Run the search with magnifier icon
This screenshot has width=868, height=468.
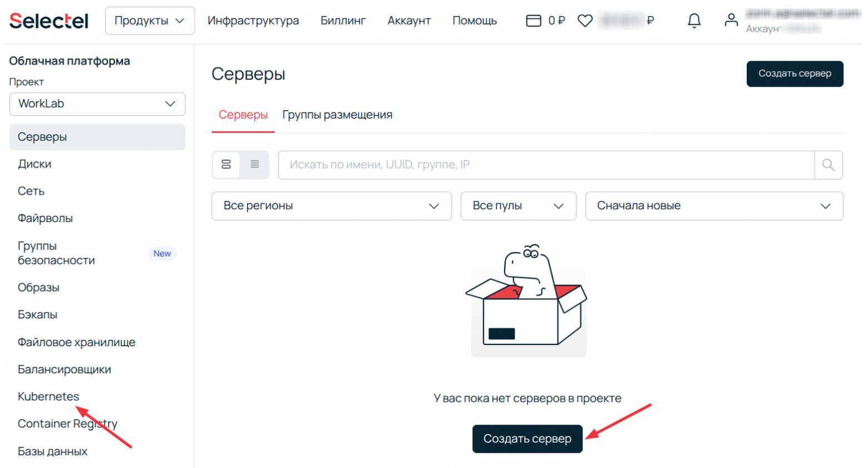[x=828, y=165]
